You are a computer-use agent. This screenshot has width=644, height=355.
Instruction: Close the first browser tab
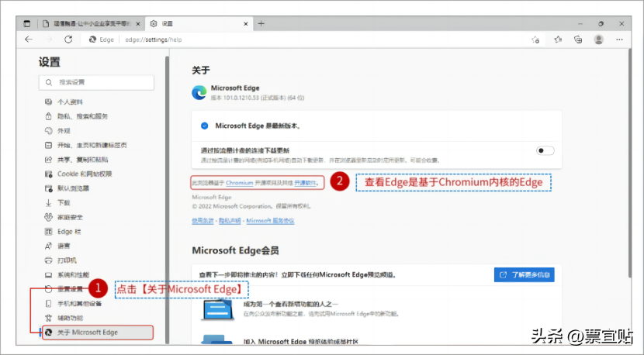pyautogui.click(x=138, y=24)
